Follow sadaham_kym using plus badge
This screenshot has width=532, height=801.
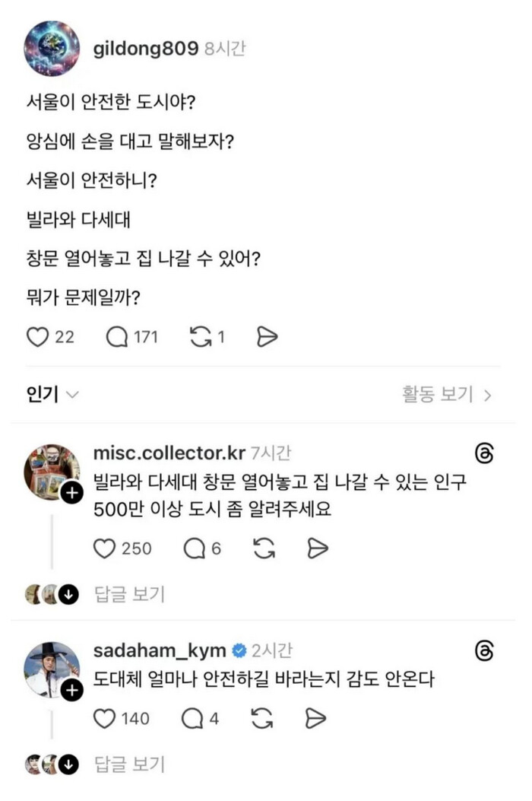pos(71,691)
